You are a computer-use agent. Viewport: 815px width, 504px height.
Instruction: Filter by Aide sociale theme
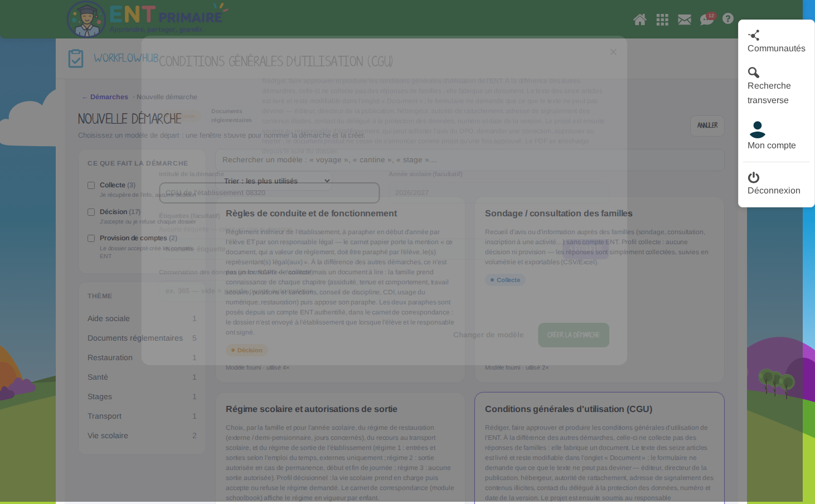(142, 318)
